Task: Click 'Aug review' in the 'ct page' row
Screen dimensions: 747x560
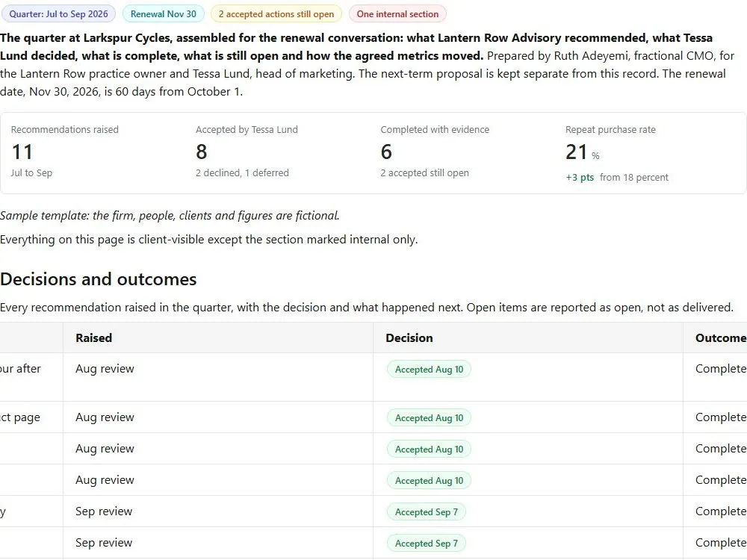Action: point(105,417)
